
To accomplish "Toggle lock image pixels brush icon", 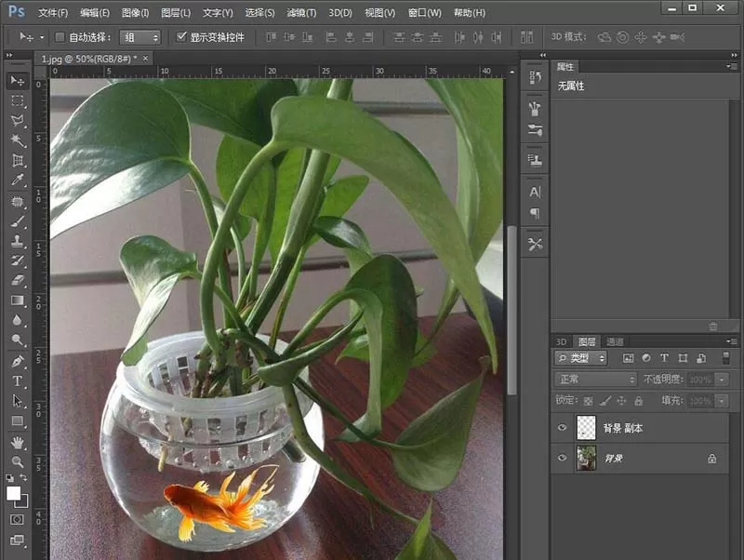I will 605,401.
